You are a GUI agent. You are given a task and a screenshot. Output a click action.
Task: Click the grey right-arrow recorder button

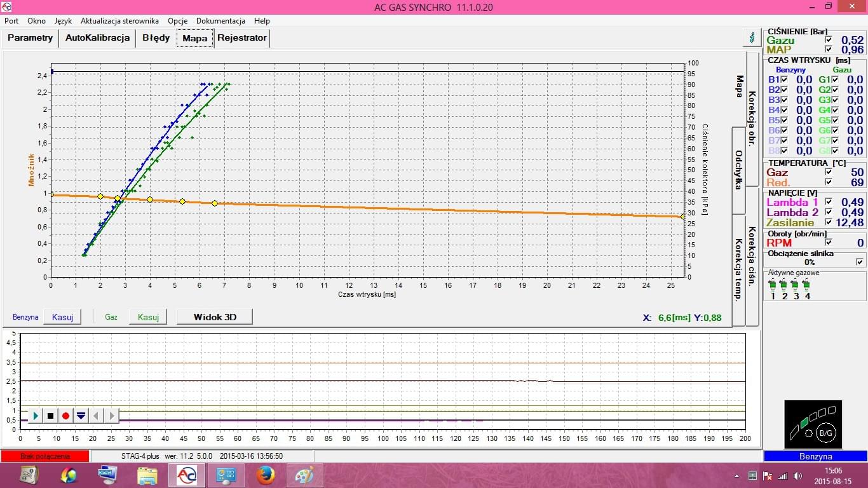click(111, 416)
